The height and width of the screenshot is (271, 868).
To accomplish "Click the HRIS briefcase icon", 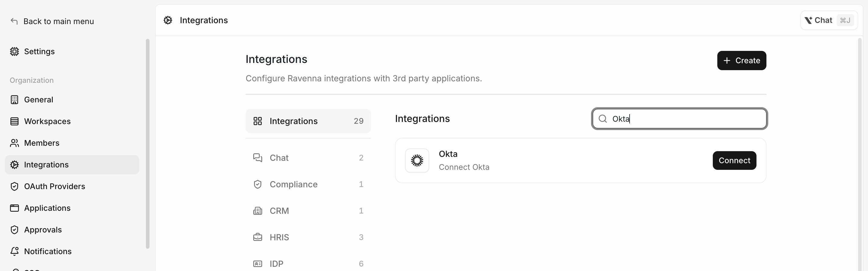I will 257,237.
